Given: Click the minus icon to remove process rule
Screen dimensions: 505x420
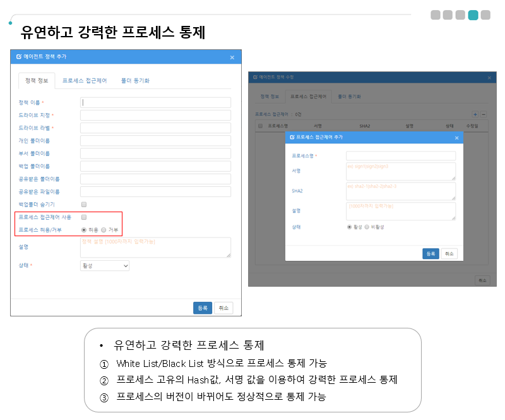Looking at the screenshot, I should (x=484, y=114).
